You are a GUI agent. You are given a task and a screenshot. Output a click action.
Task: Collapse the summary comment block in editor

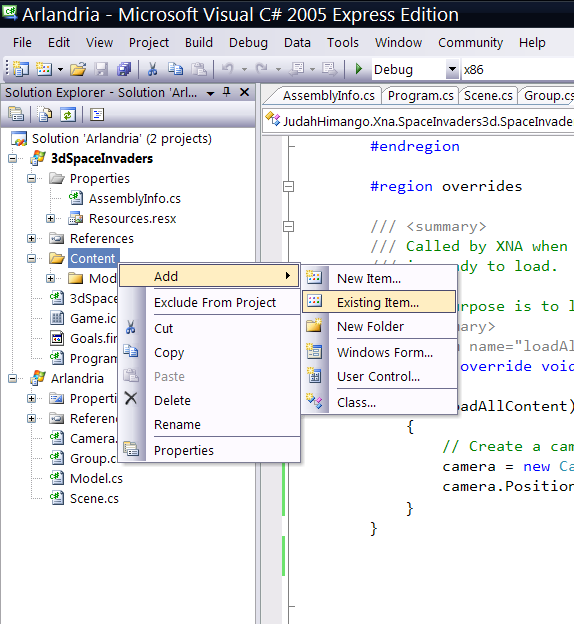tap(288, 226)
